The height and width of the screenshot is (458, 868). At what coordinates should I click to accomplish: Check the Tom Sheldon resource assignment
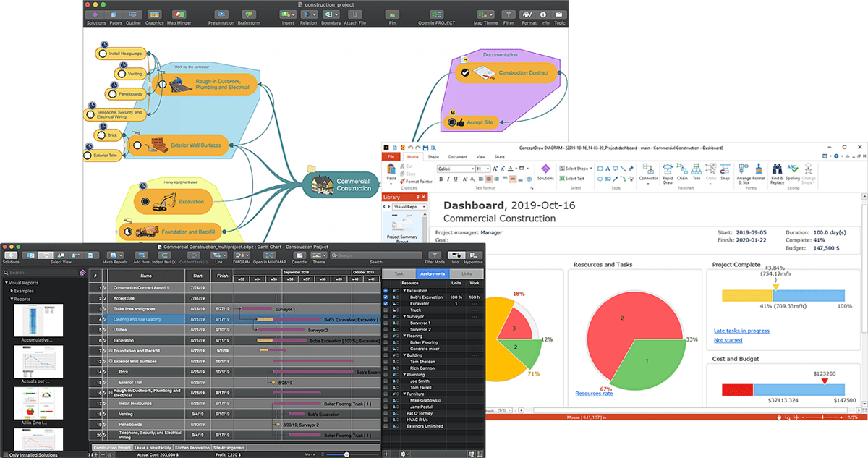[x=386, y=361]
